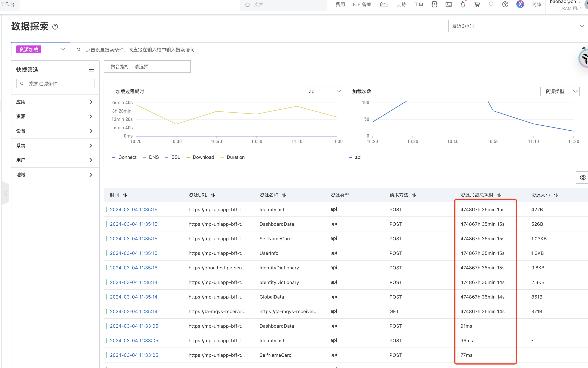Expand the 设备 filter group

(x=55, y=131)
